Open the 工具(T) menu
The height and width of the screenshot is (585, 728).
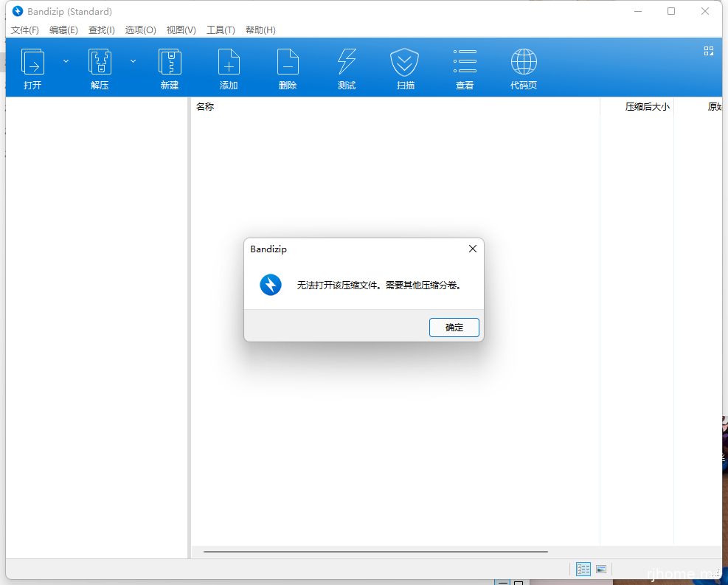(221, 30)
